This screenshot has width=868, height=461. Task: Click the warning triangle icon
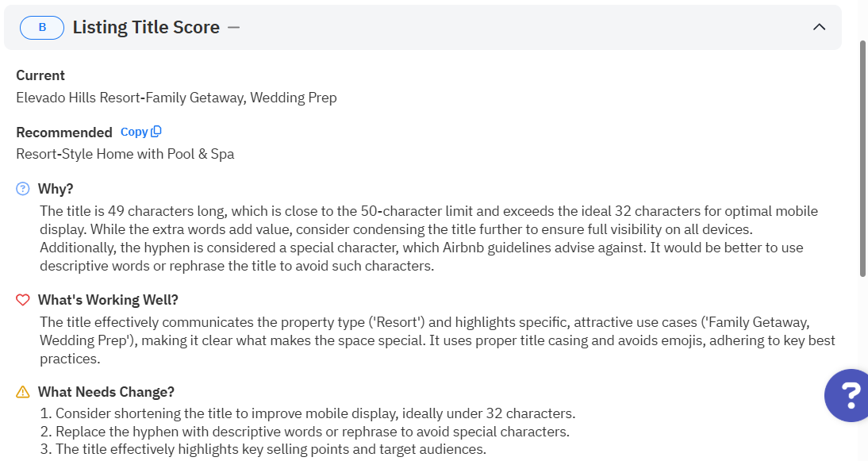(x=23, y=392)
